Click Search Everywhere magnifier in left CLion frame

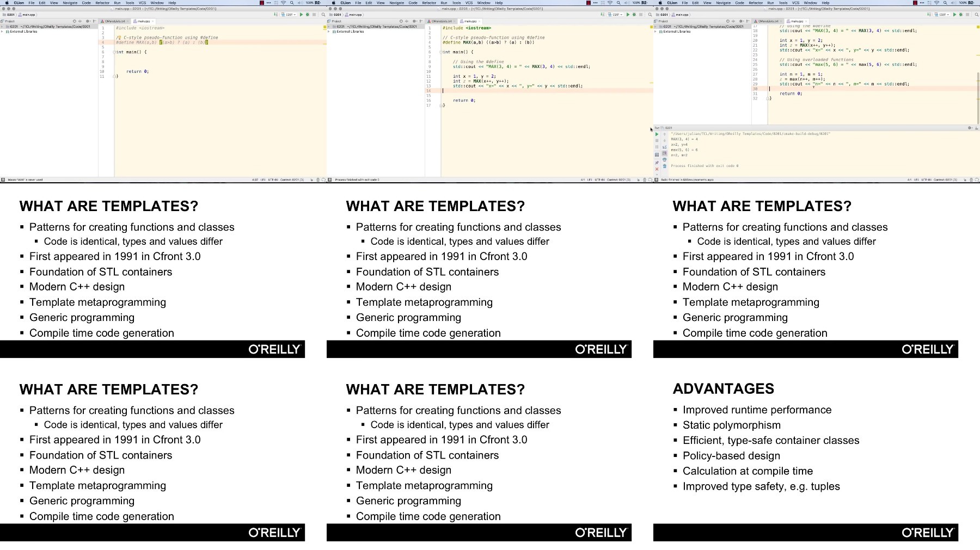(x=323, y=15)
